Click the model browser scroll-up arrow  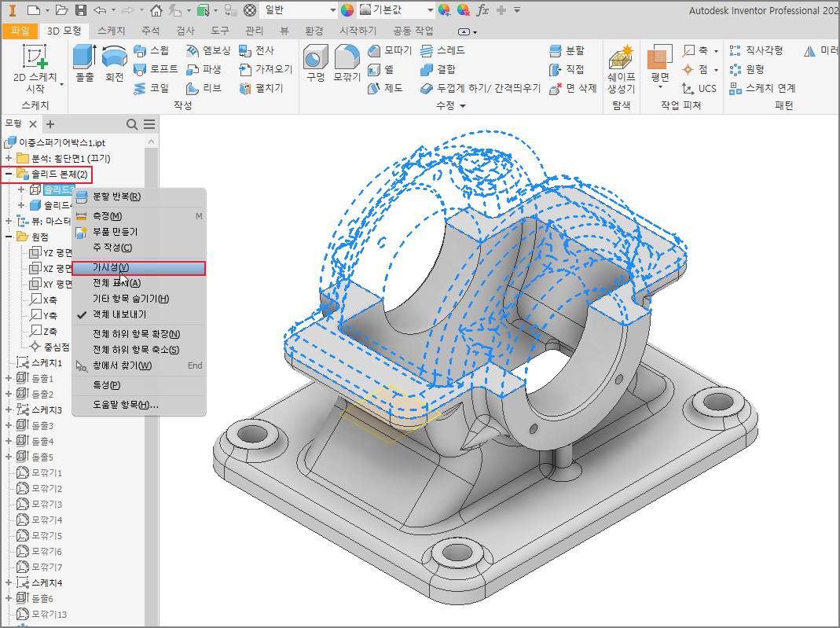(151, 141)
